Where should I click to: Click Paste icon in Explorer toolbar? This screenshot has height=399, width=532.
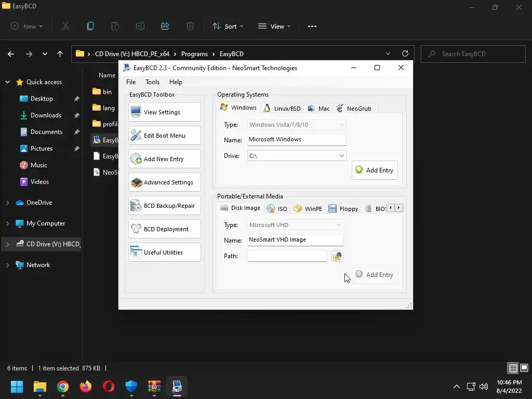coord(115,26)
